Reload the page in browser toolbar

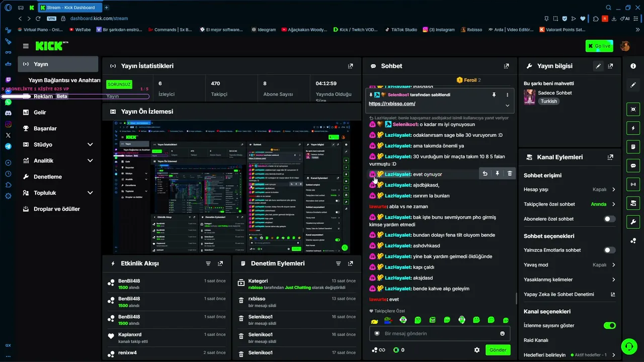tap(38, 19)
